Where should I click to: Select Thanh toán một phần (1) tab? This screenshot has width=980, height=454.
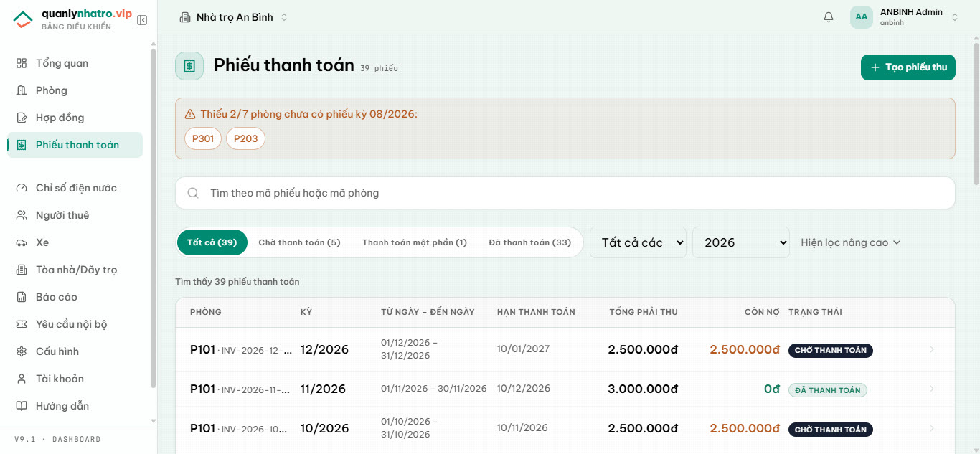coord(415,242)
